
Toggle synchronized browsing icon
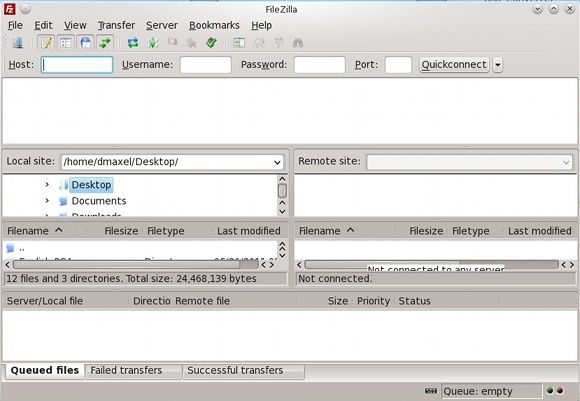pos(278,43)
